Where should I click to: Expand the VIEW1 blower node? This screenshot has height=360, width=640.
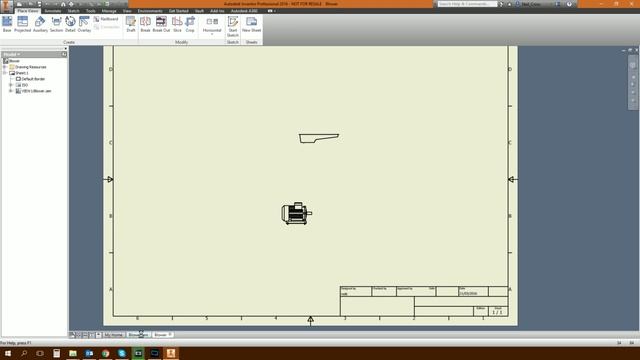[11, 91]
